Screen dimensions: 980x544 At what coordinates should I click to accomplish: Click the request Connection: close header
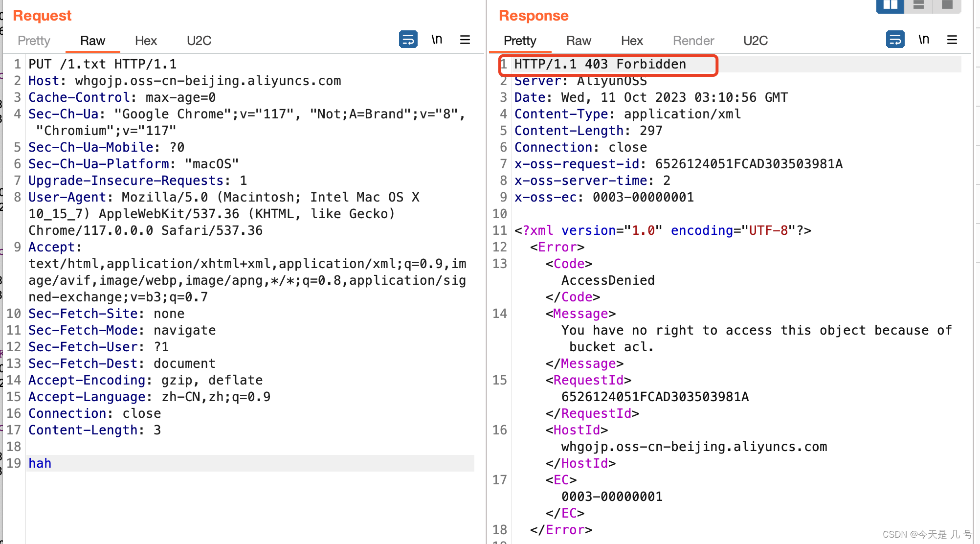point(94,413)
